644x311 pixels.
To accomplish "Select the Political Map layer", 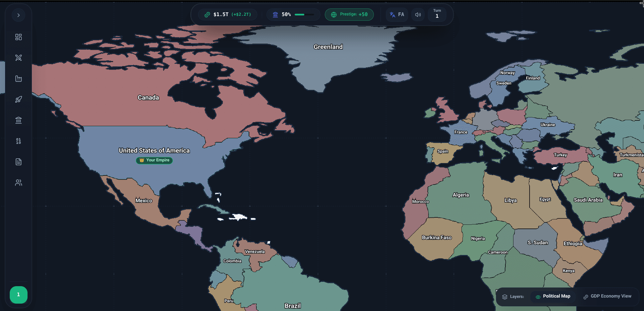I will click(x=553, y=296).
